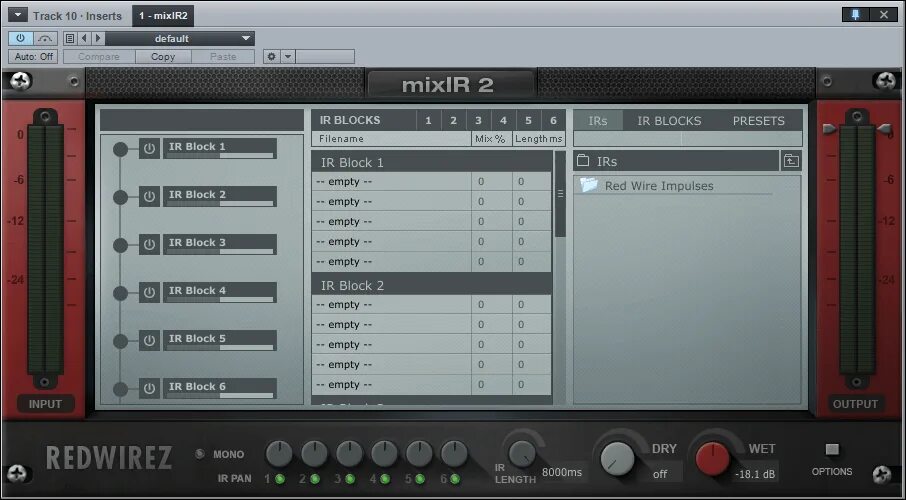Jump to IR block 2 number tab
Viewport: 906px width, 500px height.
(453, 121)
